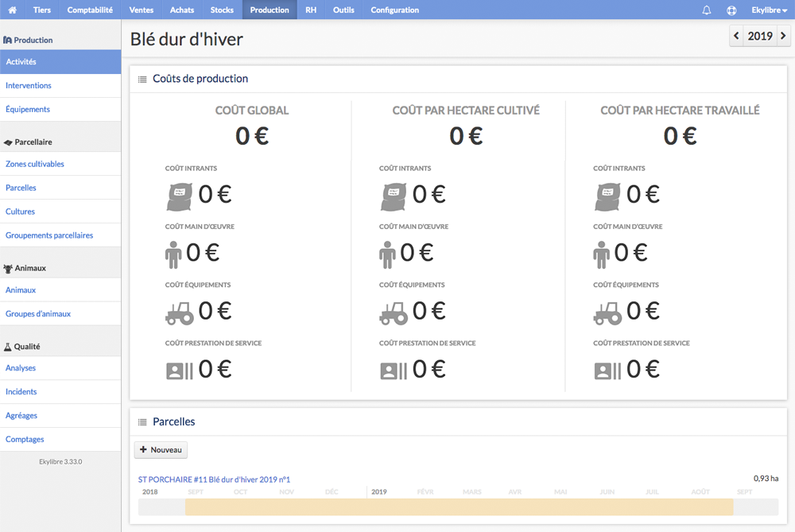Image resolution: width=795 pixels, height=532 pixels.
Task: Click the Parcelles panel list icon
Action: tap(142, 422)
